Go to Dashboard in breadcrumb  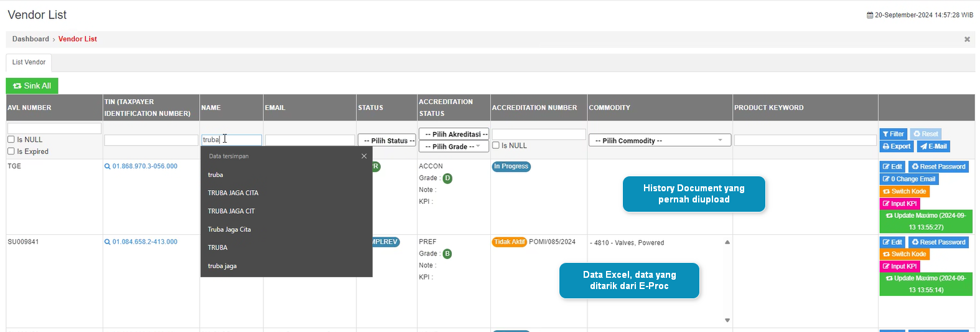click(x=30, y=39)
